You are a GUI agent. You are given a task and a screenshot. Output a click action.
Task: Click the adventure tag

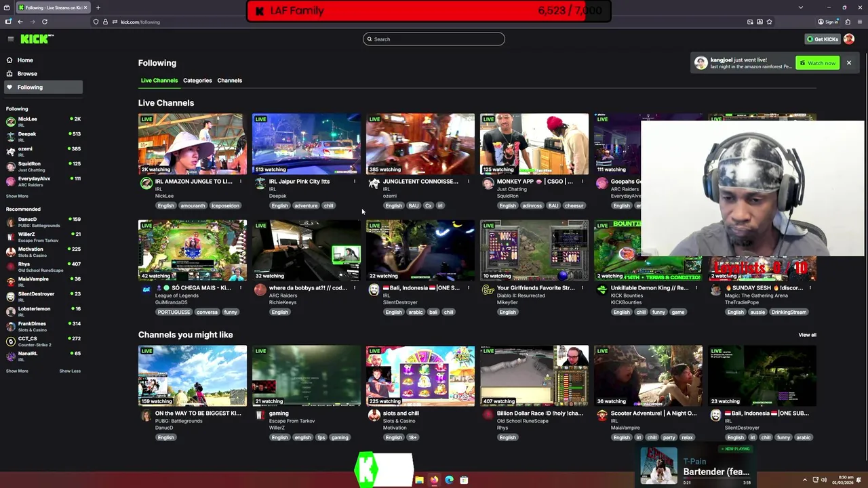[x=306, y=206]
